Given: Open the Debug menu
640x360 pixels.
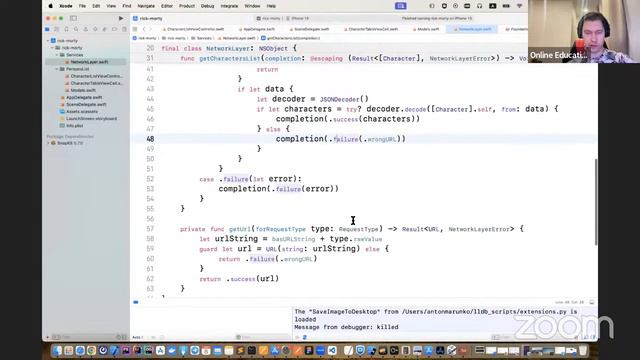Looking at the screenshot, I should (207, 6).
